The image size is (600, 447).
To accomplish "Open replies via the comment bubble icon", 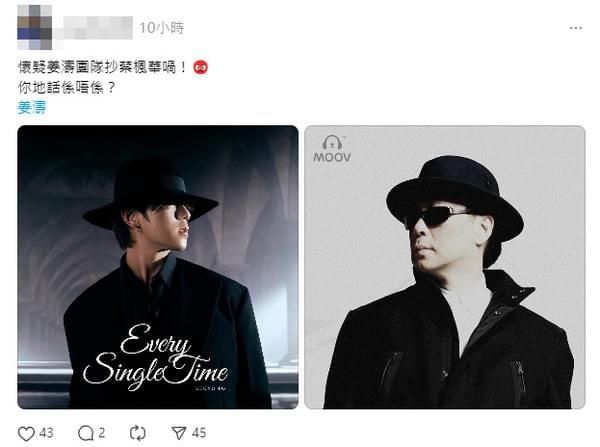I will (86, 434).
